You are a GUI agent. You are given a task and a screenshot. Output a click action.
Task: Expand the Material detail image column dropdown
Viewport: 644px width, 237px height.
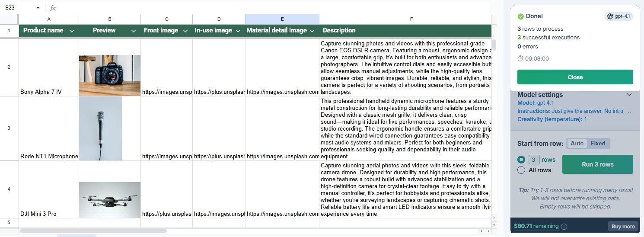[x=313, y=31]
